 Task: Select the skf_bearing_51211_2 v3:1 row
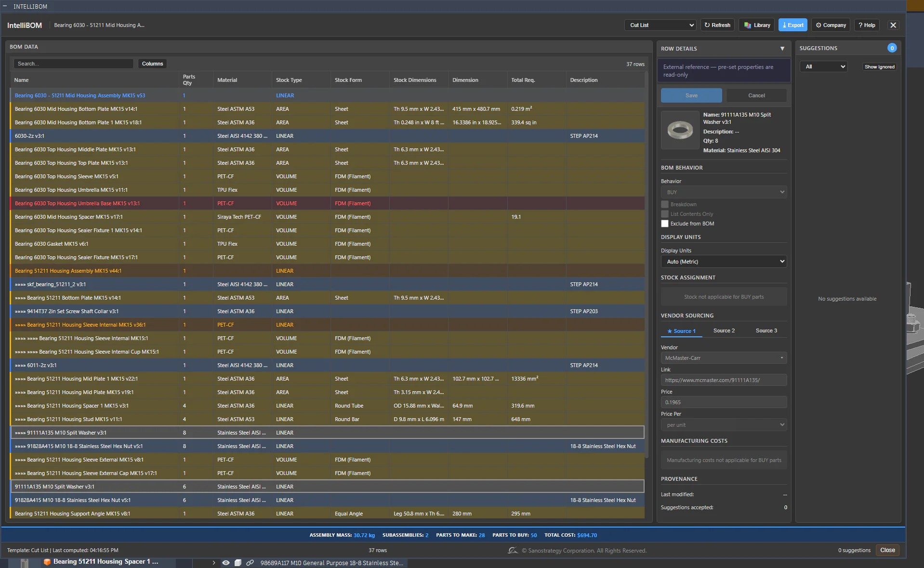coord(328,284)
